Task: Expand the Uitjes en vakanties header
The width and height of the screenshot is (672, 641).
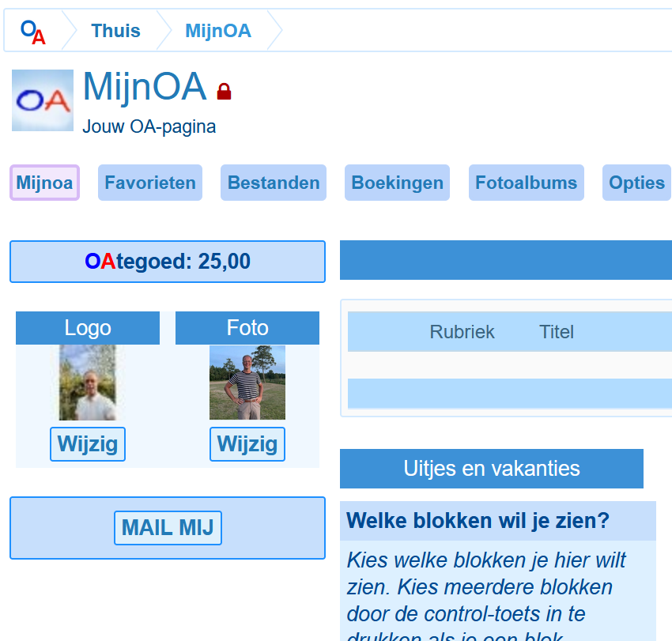Action: point(492,469)
